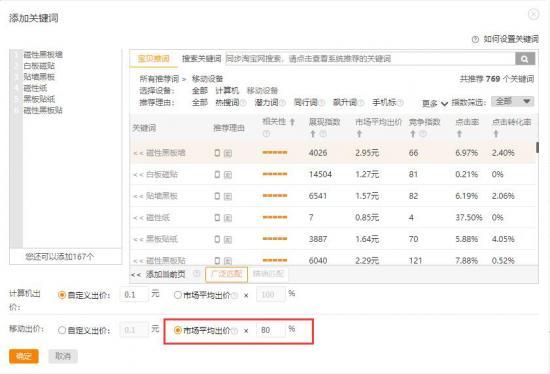The width and height of the screenshot is (550, 374).
Task: Add keyword << 磁性纸 from table
Action: click(x=152, y=218)
